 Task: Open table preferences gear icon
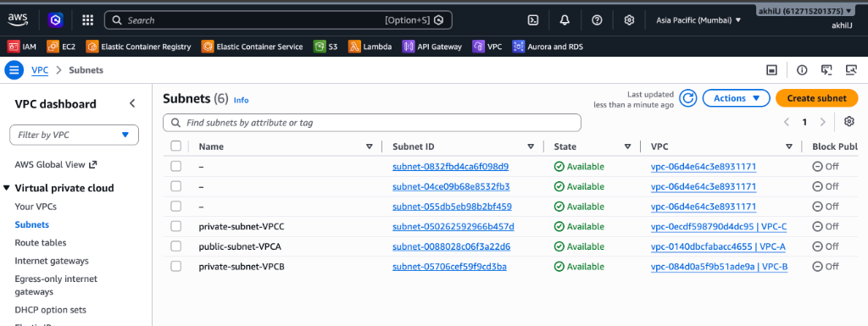pyautogui.click(x=849, y=122)
